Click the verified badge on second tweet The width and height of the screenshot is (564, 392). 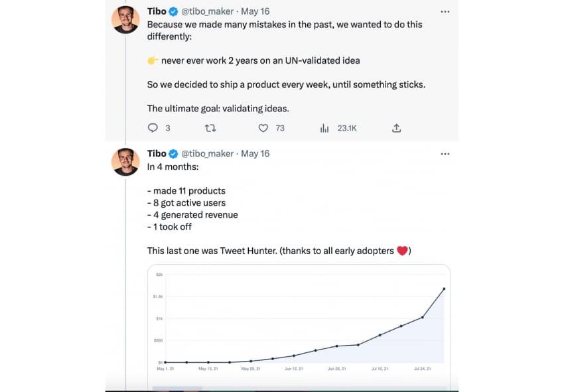coord(174,153)
